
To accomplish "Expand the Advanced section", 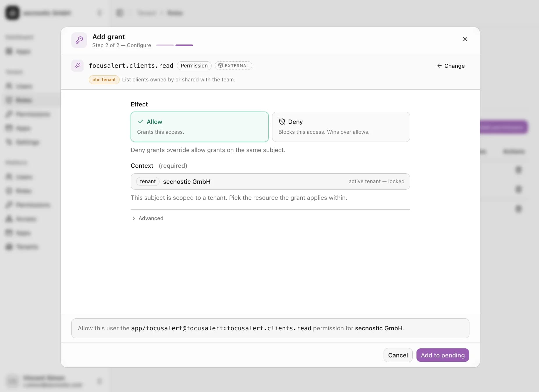I will tap(148, 218).
